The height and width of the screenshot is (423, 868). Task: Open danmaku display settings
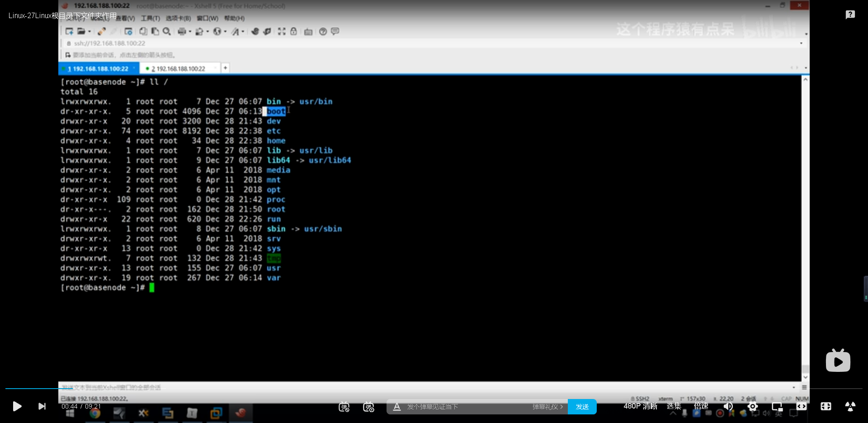point(368,407)
